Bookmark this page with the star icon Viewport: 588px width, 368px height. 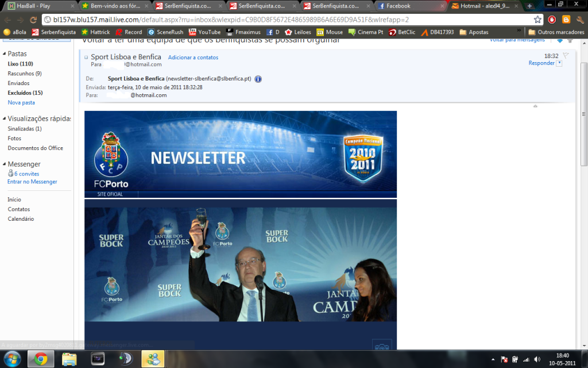tap(537, 20)
